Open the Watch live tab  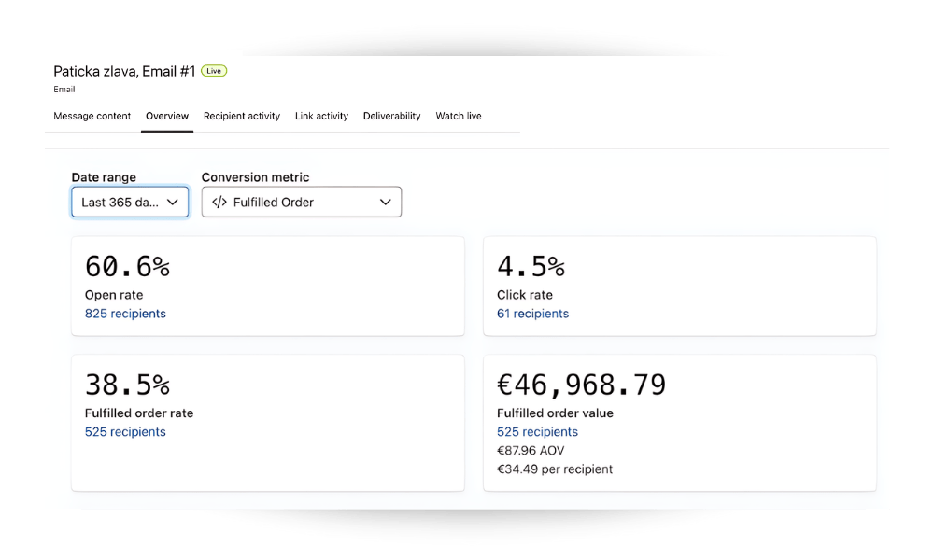coord(459,117)
